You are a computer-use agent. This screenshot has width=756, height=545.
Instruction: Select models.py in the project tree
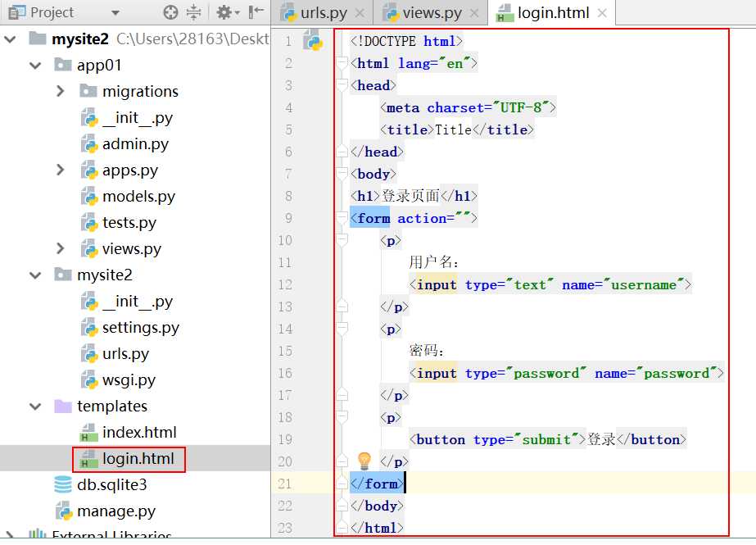138,197
